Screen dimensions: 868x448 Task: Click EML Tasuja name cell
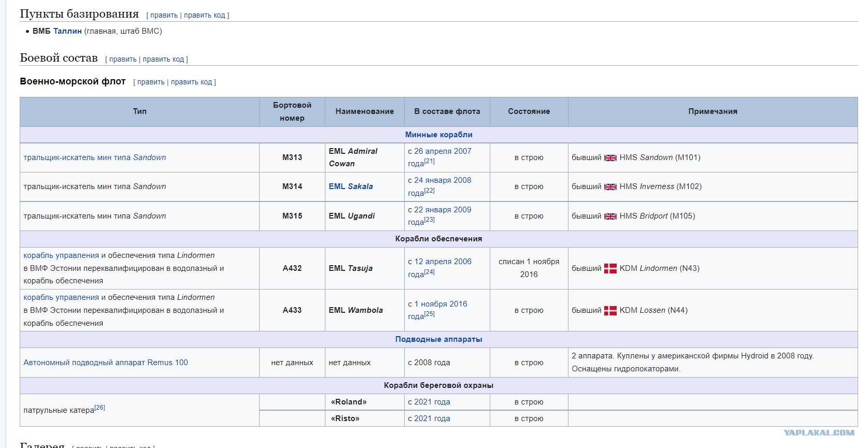pos(365,268)
